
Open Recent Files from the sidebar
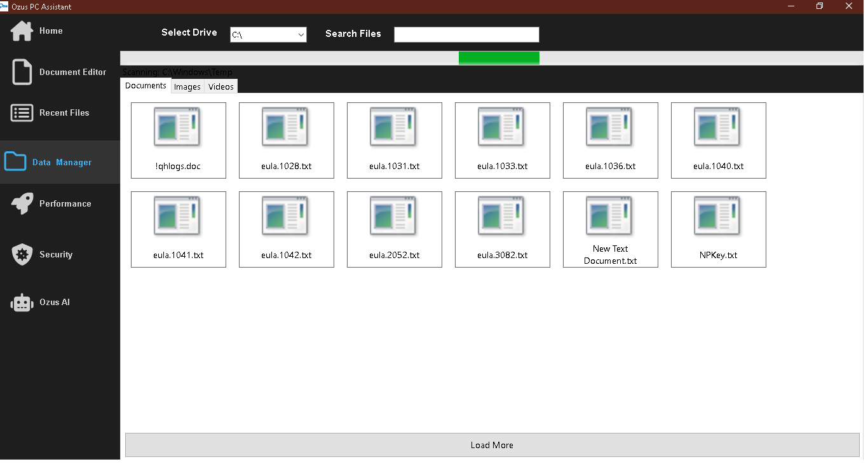pos(22,113)
